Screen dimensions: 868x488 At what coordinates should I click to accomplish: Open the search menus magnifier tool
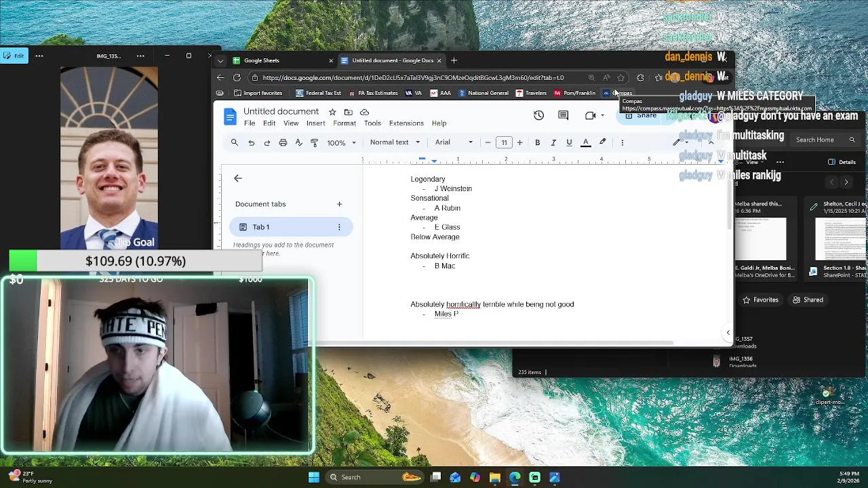click(x=235, y=142)
